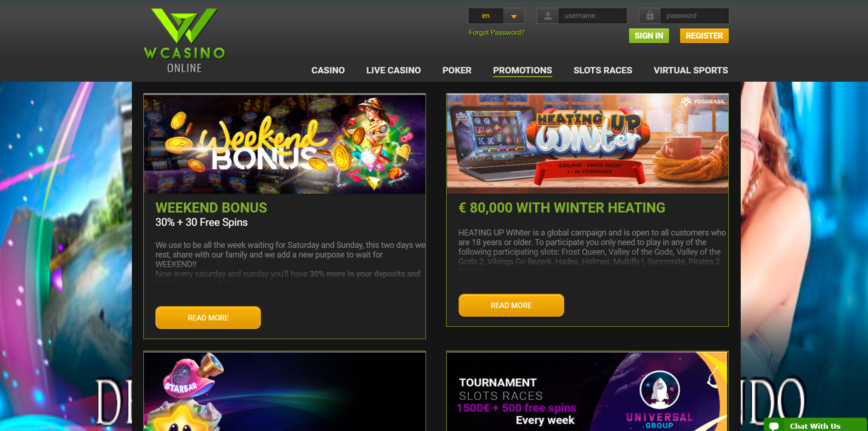Open the Slots Races page
The height and width of the screenshot is (431, 868).
(x=603, y=70)
